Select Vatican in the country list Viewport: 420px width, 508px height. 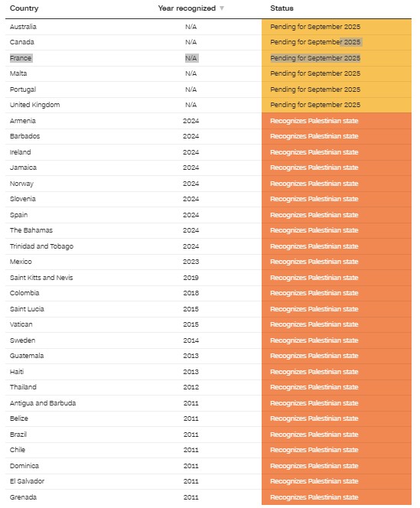(x=21, y=324)
